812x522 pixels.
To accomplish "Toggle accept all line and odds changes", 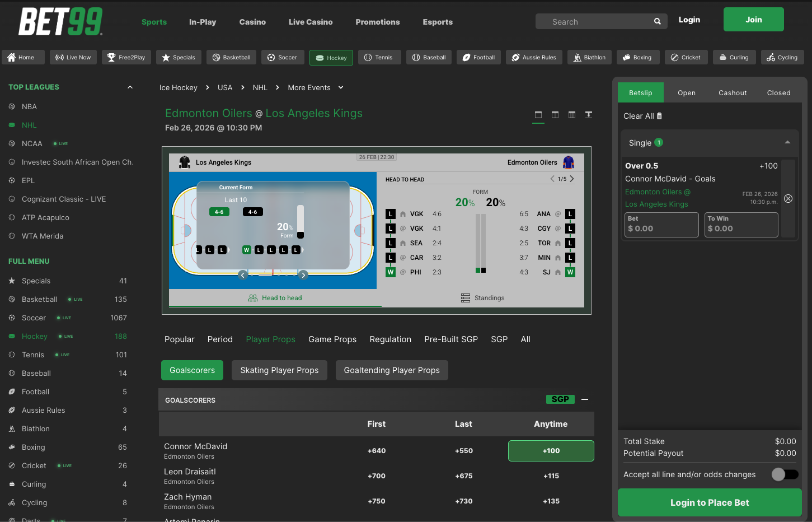I will point(785,474).
